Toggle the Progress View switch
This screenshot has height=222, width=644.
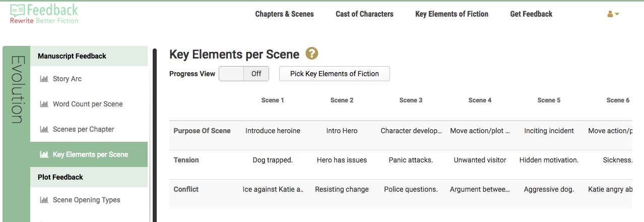244,74
